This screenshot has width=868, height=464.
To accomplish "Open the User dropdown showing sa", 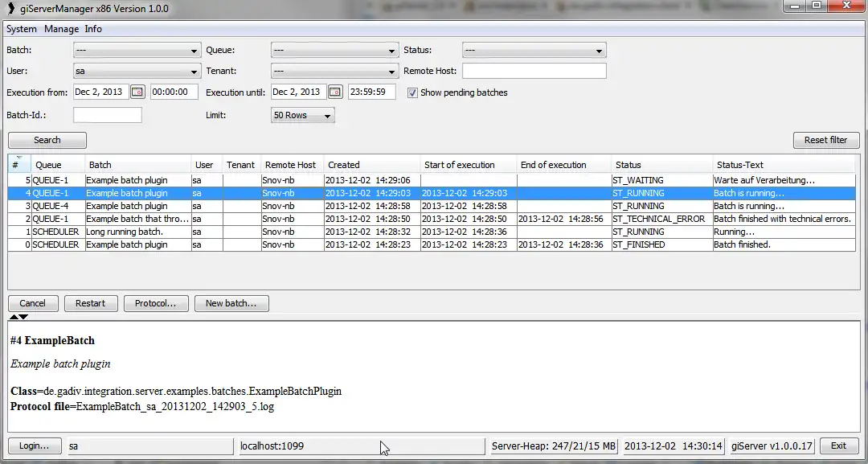I will pos(137,72).
